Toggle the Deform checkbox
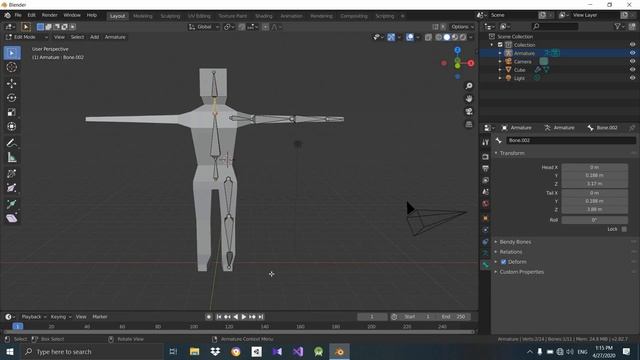The height and width of the screenshot is (360, 640). 503,262
